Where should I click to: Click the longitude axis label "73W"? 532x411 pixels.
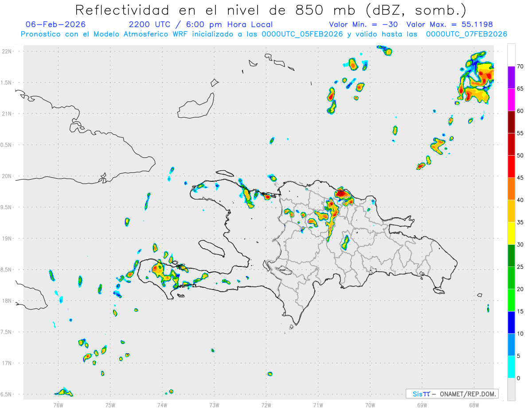pos(214,405)
